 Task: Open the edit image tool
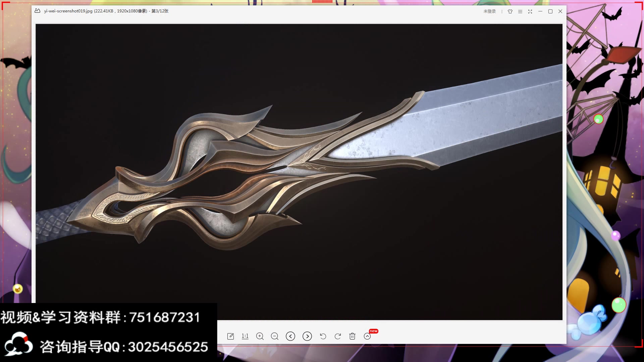tap(230, 336)
